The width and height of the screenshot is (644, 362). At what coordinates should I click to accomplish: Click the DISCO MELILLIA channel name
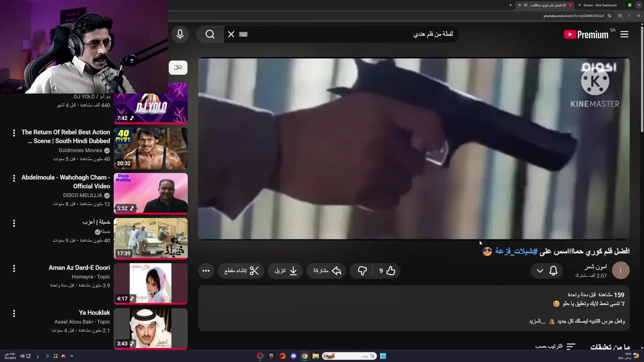[83, 195]
